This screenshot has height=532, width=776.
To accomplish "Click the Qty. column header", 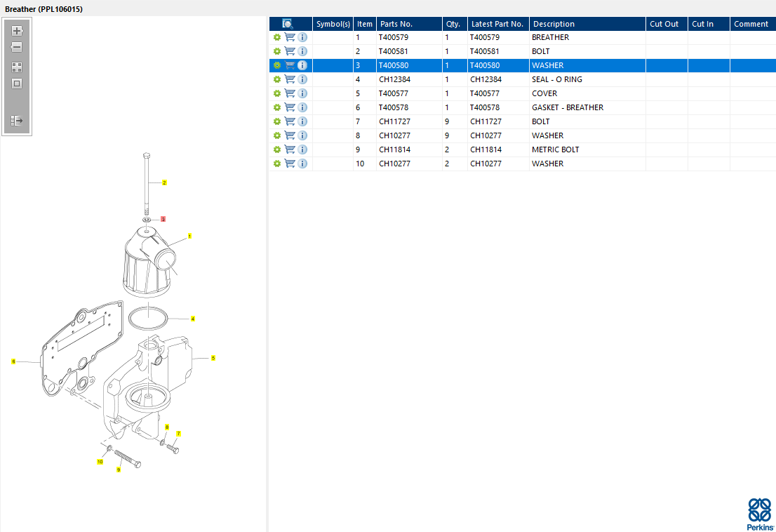I will coord(453,24).
